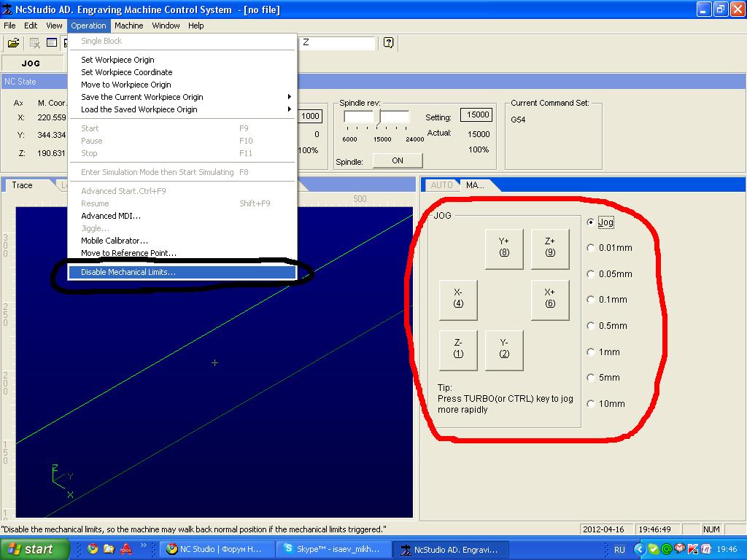The height and width of the screenshot is (560, 747).
Task: Click the Start button on the taskbar
Action: [35, 549]
